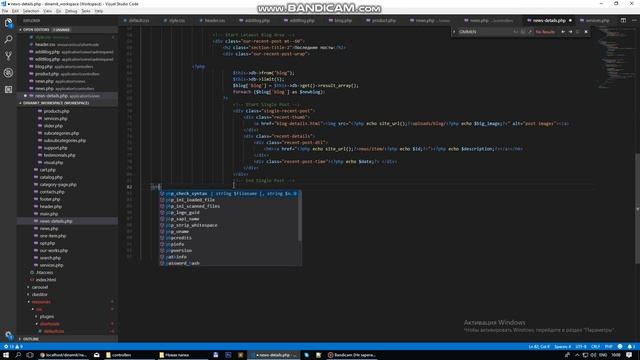Open the Help menu
640x360 pixels.
click(x=99, y=11)
